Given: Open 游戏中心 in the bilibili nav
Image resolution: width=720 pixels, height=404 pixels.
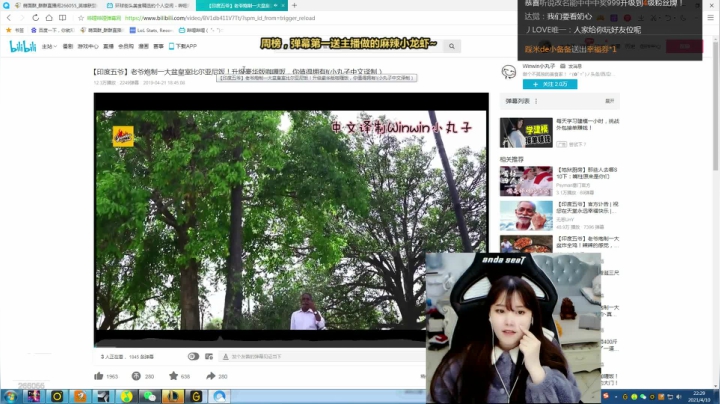Looking at the screenshot, I should coord(88,46).
